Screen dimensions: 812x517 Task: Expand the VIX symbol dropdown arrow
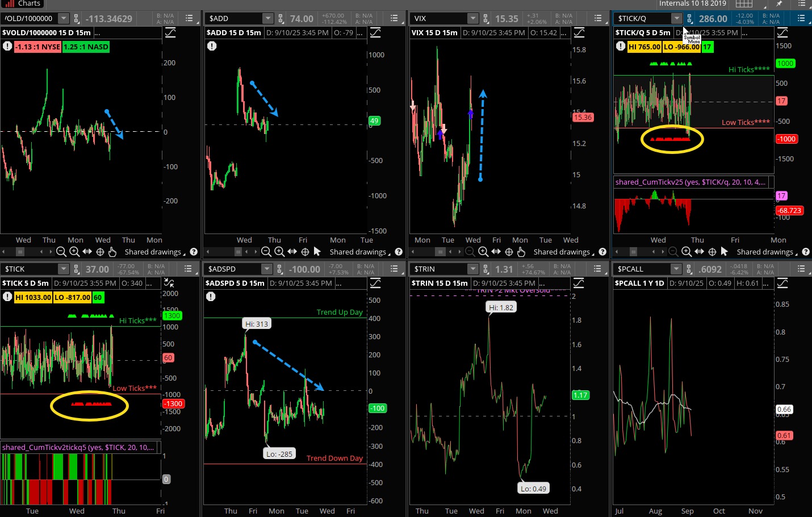point(472,19)
